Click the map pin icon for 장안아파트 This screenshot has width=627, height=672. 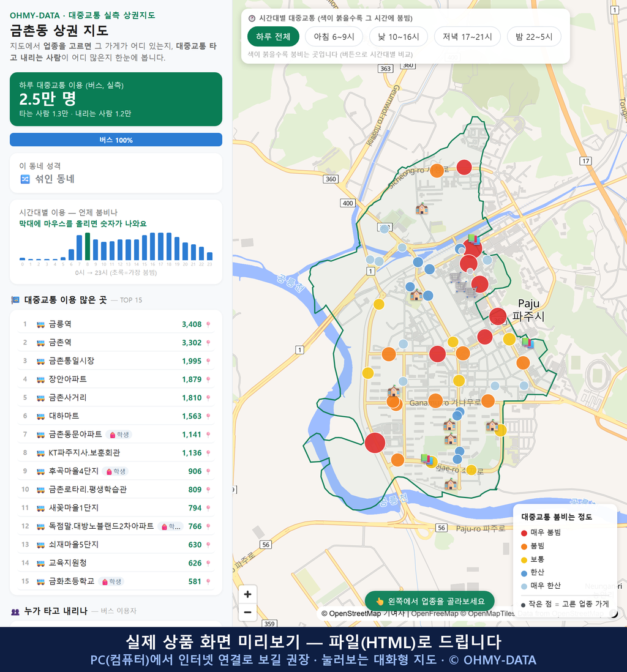(x=208, y=379)
